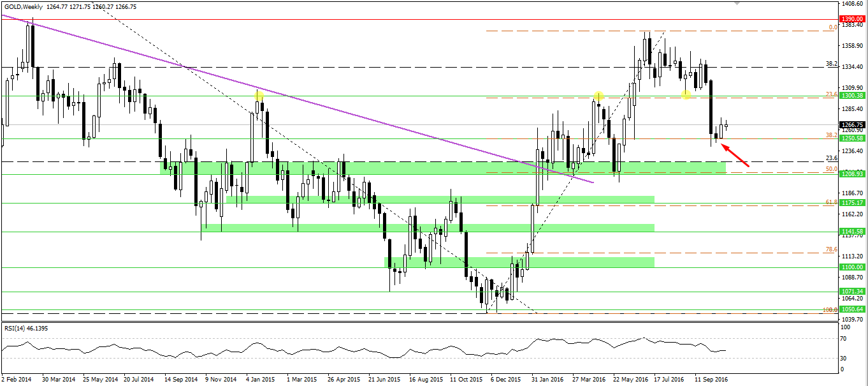Click the green 1100.00 price label
868x386 pixels.
[x=852, y=267]
